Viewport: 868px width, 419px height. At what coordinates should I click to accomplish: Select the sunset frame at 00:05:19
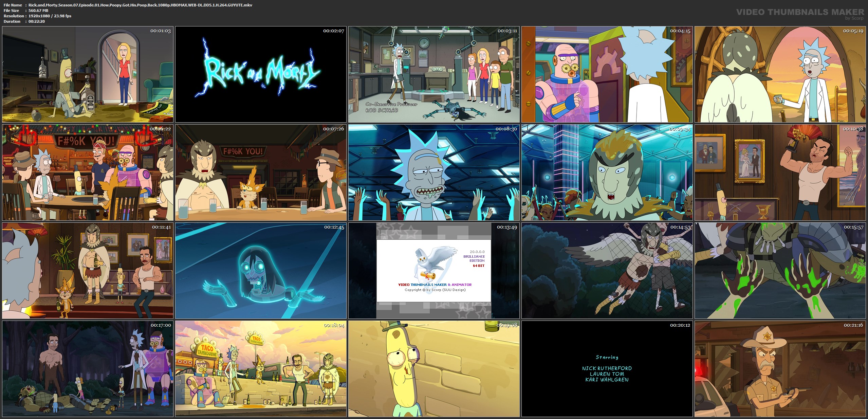780,74
